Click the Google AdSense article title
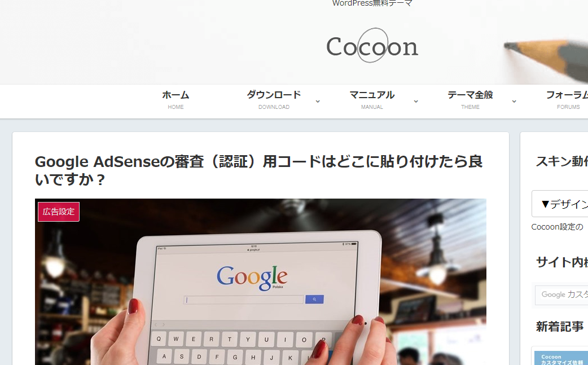588x365 pixels. pos(259,170)
